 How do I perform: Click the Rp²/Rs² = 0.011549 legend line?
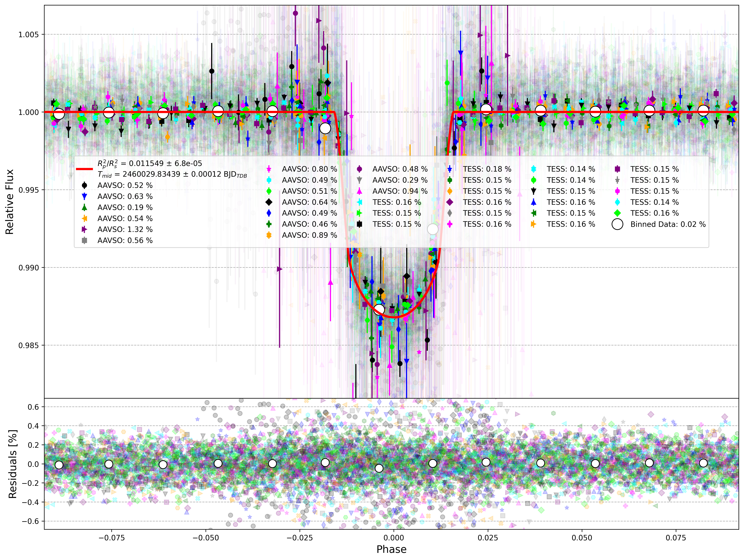(150, 164)
